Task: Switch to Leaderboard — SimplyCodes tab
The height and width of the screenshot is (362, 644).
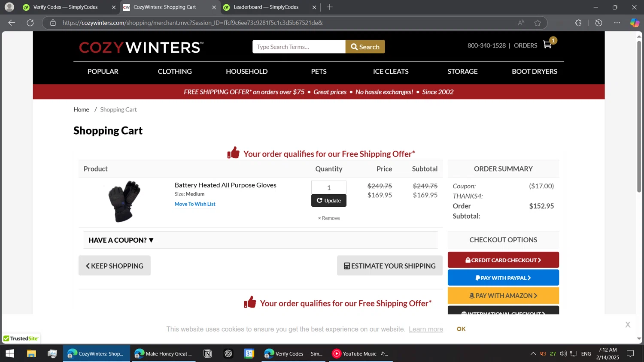Action: point(270,7)
